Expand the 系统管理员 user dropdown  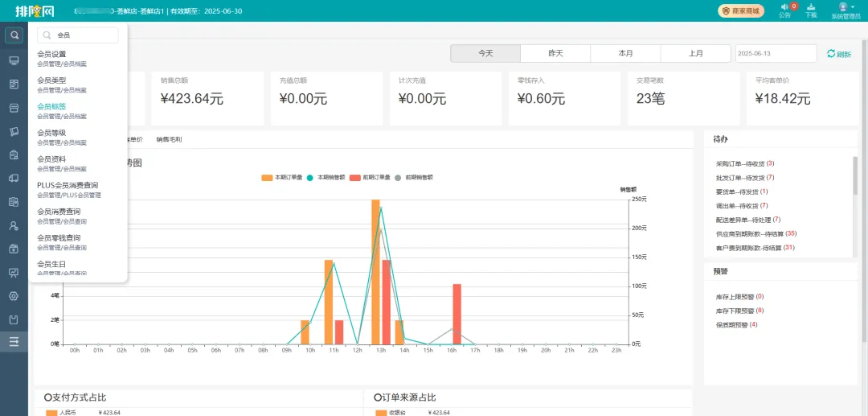[845, 10]
